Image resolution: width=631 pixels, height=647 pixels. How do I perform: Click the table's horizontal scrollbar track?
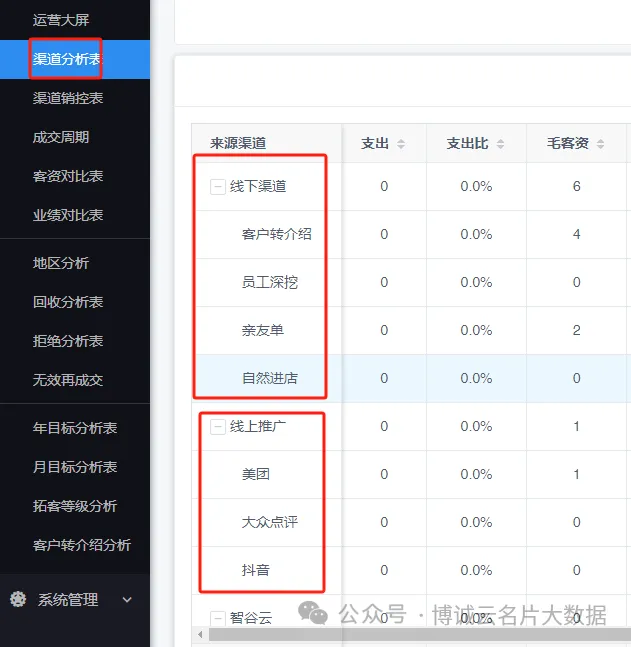[x=420, y=634]
